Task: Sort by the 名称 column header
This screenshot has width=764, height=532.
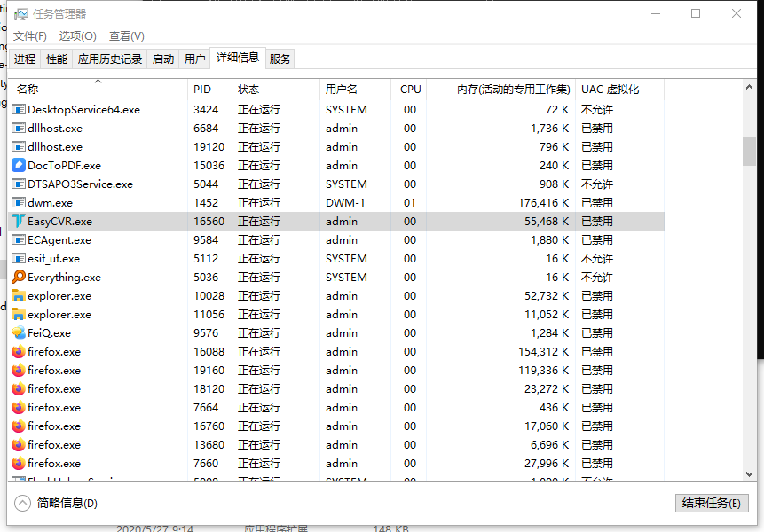Action: (x=98, y=89)
